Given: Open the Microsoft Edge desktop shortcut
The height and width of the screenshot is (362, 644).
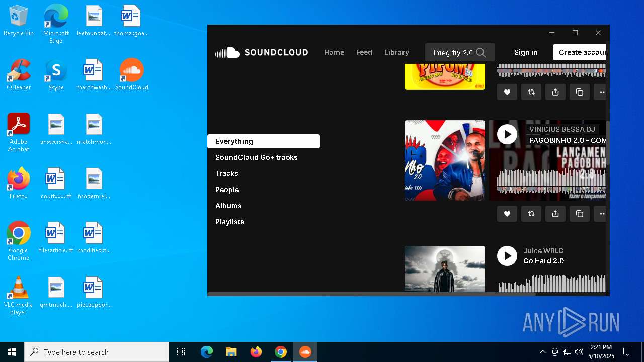Looking at the screenshot, I should (56, 24).
